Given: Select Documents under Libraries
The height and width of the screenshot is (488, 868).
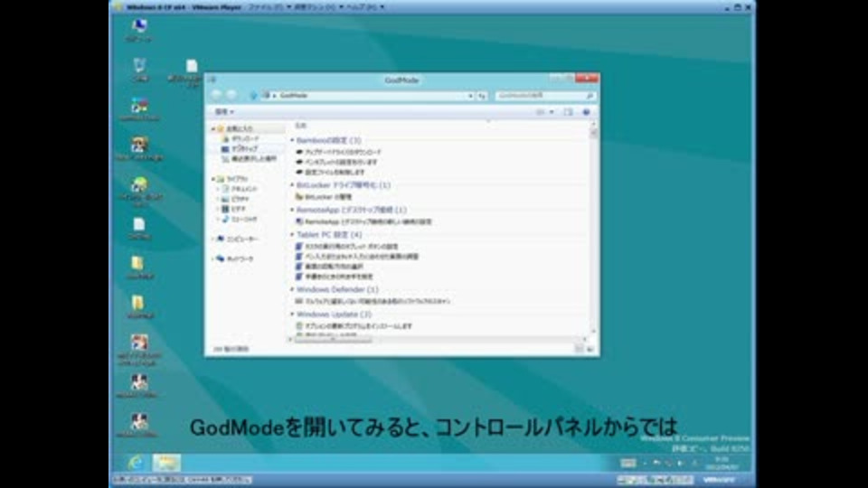Looking at the screenshot, I should pyautogui.click(x=240, y=189).
